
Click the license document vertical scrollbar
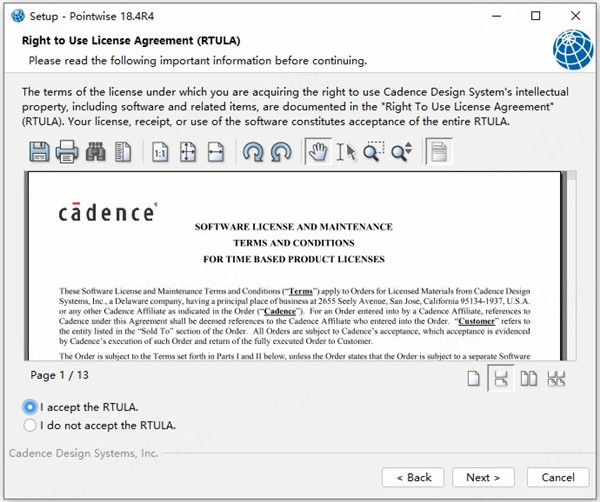tap(571, 266)
